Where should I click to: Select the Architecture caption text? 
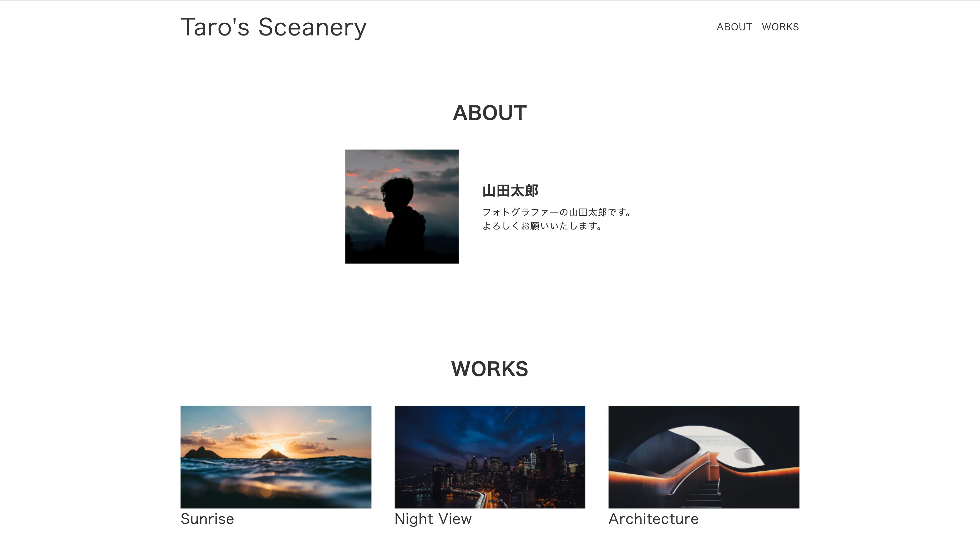tap(653, 519)
